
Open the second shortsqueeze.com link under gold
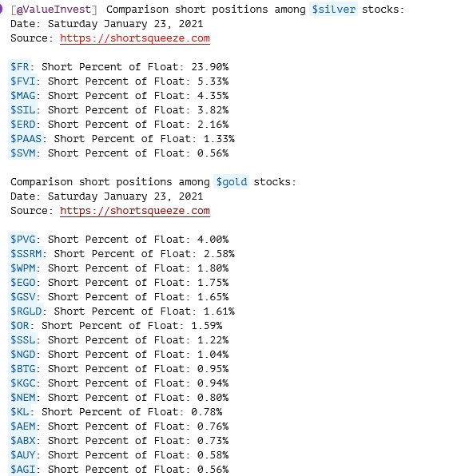tap(135, 211)
